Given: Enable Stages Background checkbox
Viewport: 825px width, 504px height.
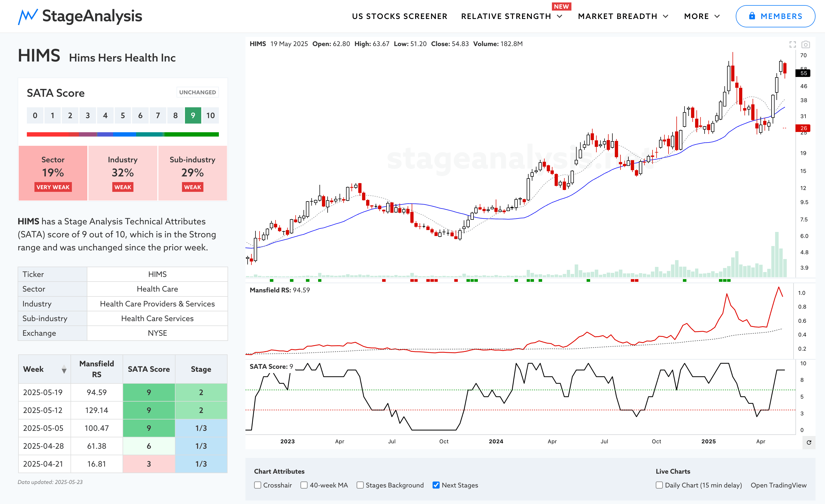Looking at the screenshot, I should tap(360, 485).
